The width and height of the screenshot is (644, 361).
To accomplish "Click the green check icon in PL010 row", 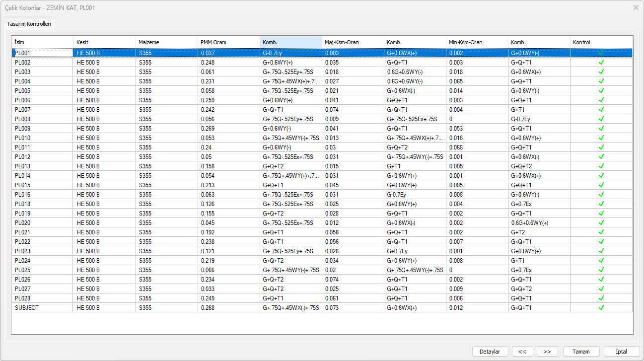I will click(601, 138).
